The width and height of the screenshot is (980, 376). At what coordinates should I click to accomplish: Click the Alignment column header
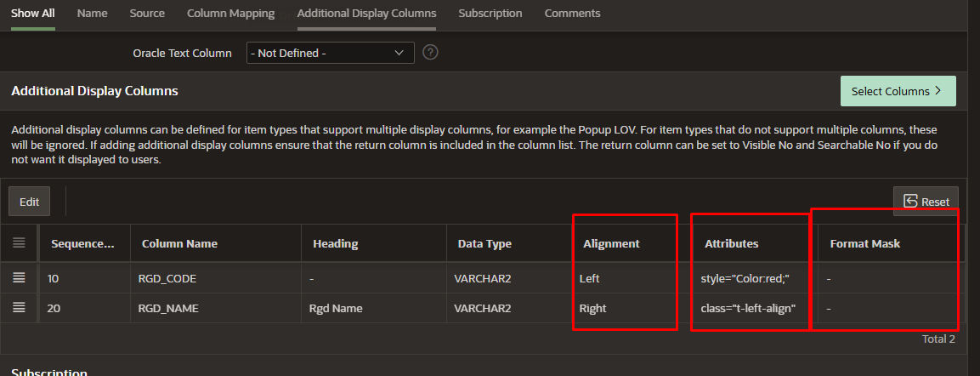click(x=611, y=243)
